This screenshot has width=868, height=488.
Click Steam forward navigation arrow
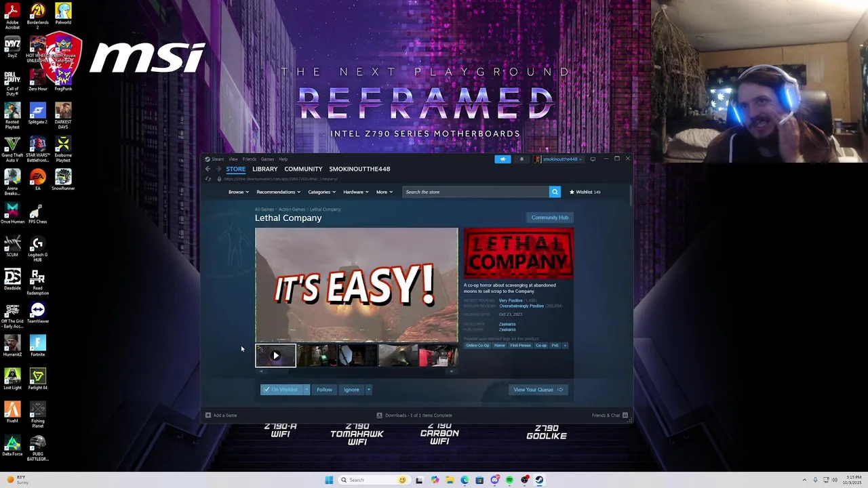[x=218, y=169]
